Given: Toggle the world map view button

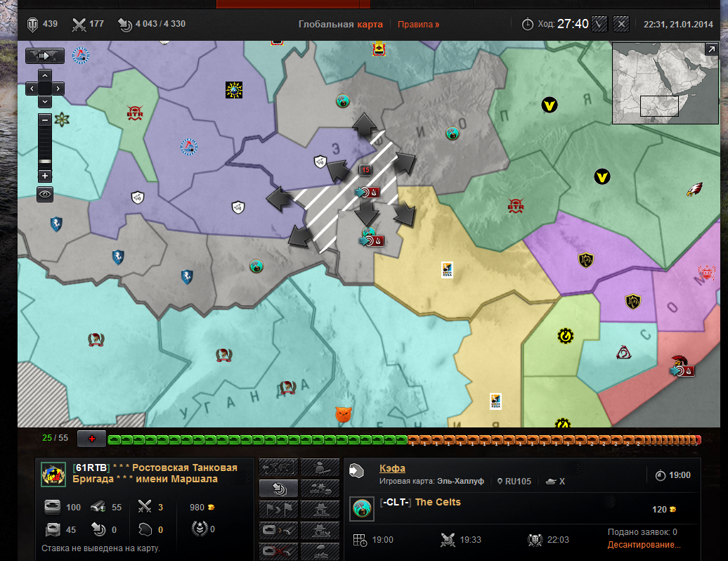Looking at the screenshot, I should tap(44, 56).
